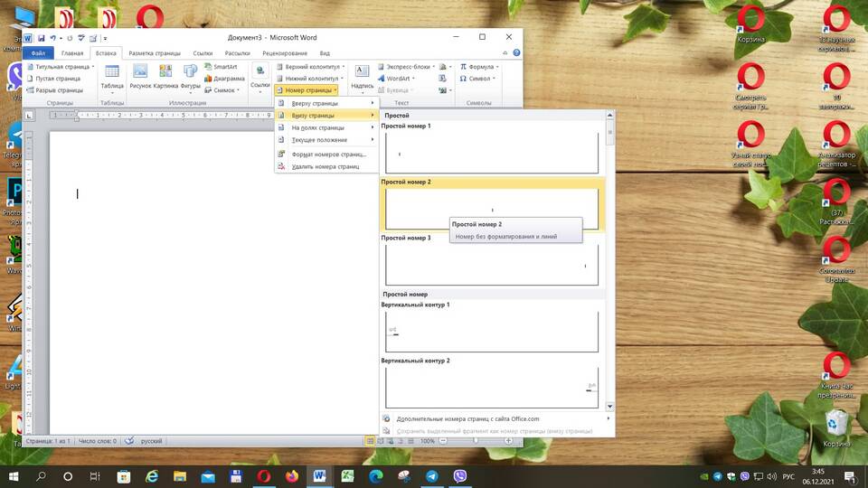
Task: Insert Разрыв страницы (Page Break)
Action: coord(55,90)
